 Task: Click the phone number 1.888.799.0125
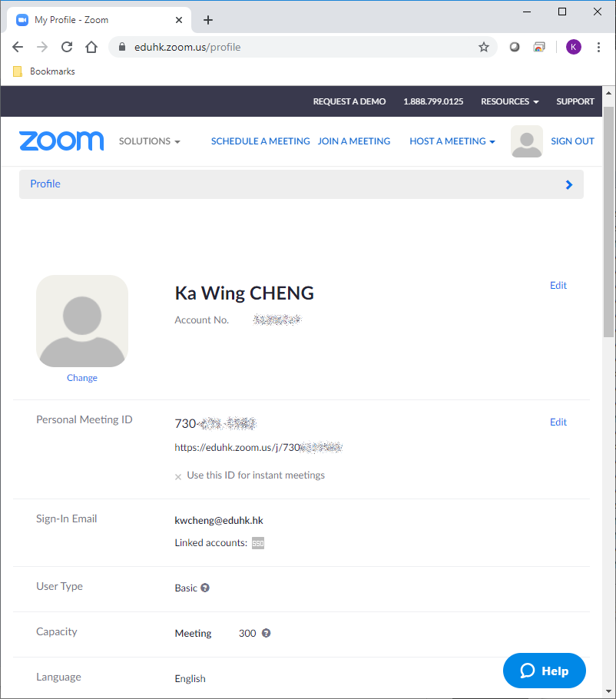click(x=433, y=101)
